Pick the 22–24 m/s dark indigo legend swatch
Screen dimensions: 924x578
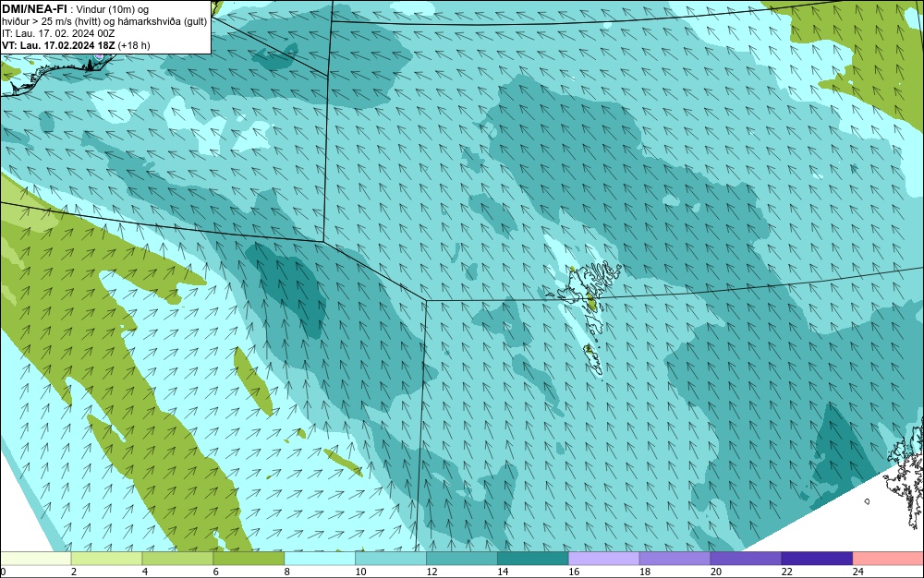[818, 559]
